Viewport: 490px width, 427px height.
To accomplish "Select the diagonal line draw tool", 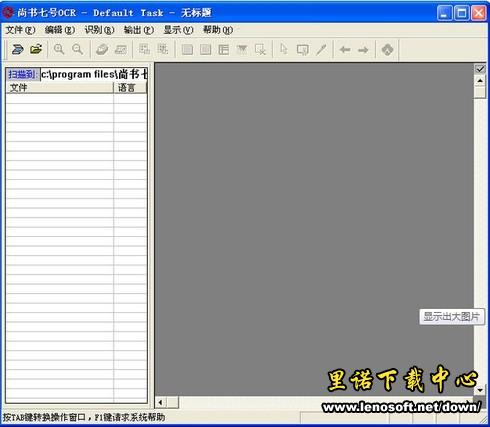I will click(321, 50).
